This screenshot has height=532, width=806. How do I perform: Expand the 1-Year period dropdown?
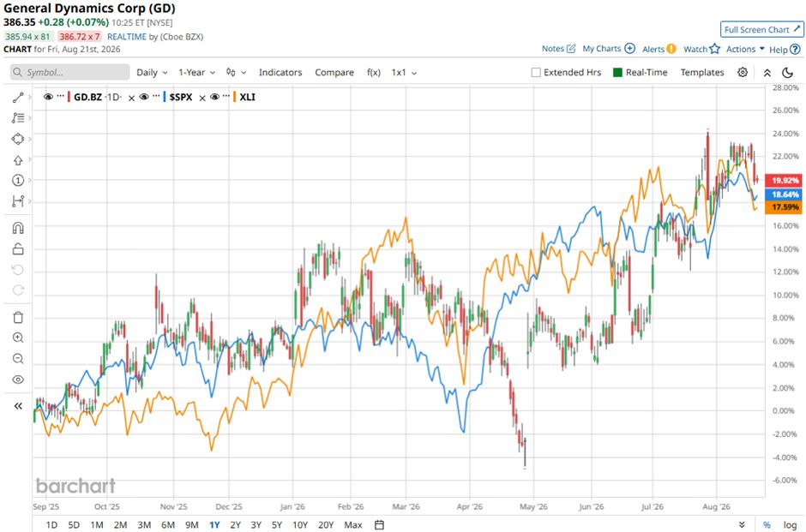197,73
